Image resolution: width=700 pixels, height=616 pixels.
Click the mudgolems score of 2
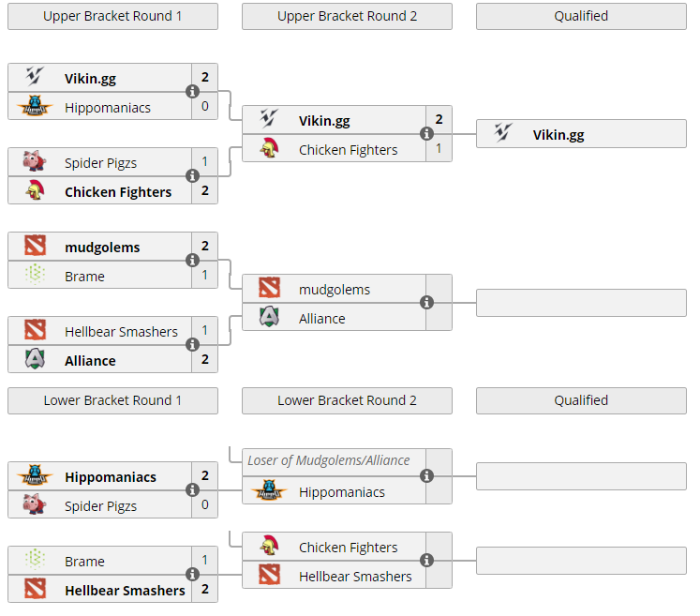(204, 247)
